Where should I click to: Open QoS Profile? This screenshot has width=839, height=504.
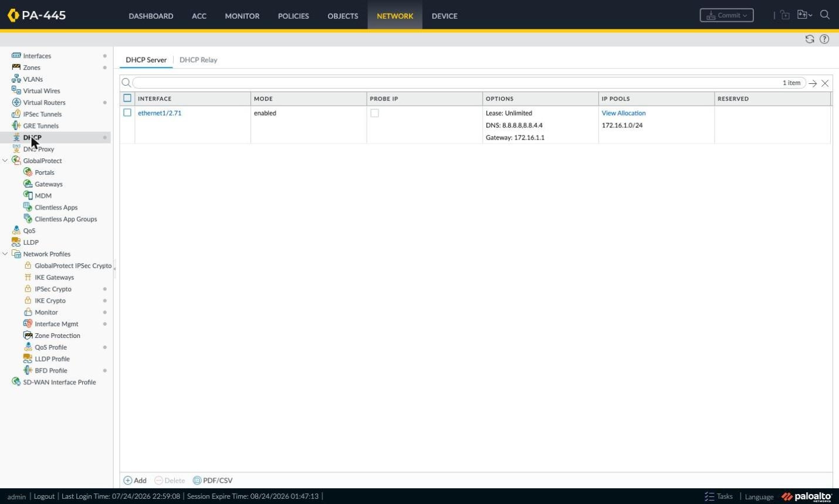(51, 347)
